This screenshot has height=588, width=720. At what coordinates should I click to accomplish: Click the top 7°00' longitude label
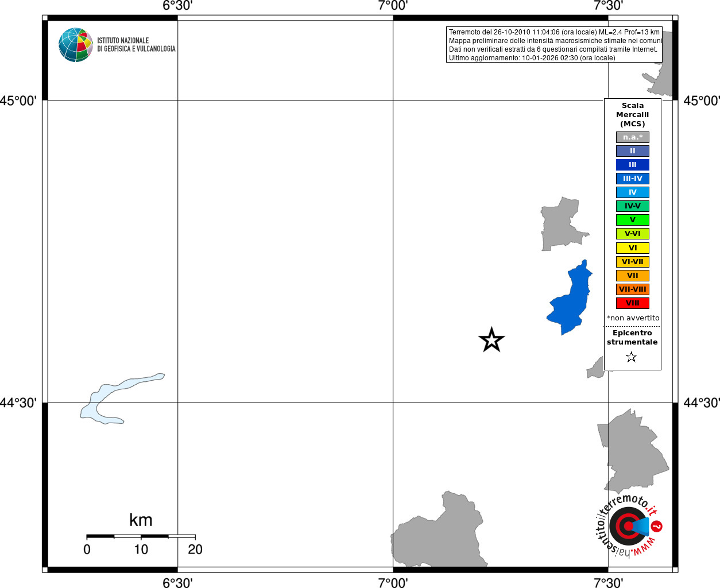(393, 6)
